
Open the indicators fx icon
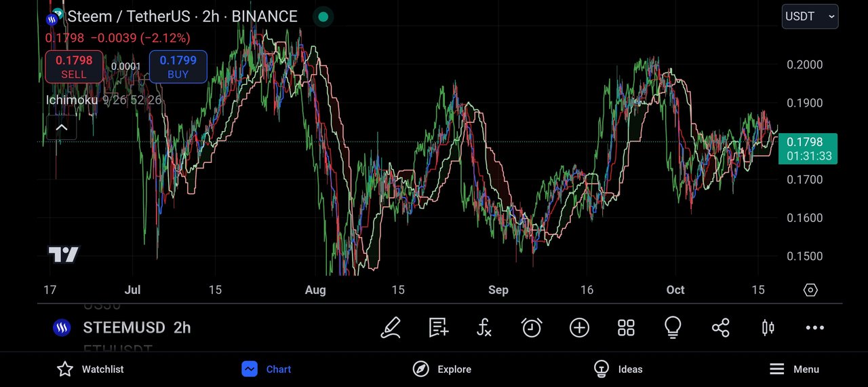tap(484, 328)
